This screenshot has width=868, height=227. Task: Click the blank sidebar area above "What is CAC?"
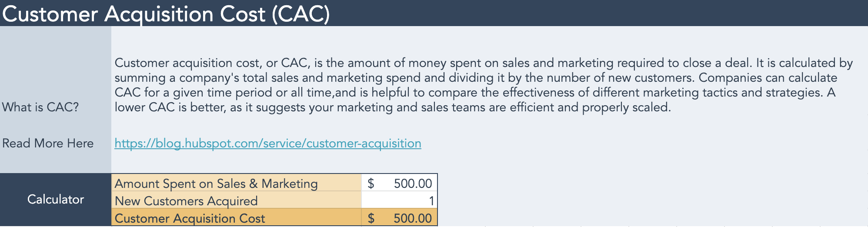coord(55,61)
